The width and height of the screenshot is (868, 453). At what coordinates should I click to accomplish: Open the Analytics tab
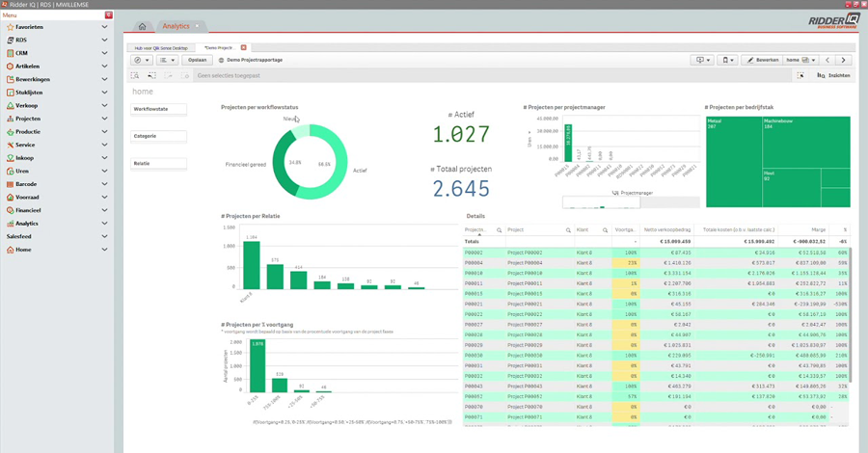click(x=176, y=26)
